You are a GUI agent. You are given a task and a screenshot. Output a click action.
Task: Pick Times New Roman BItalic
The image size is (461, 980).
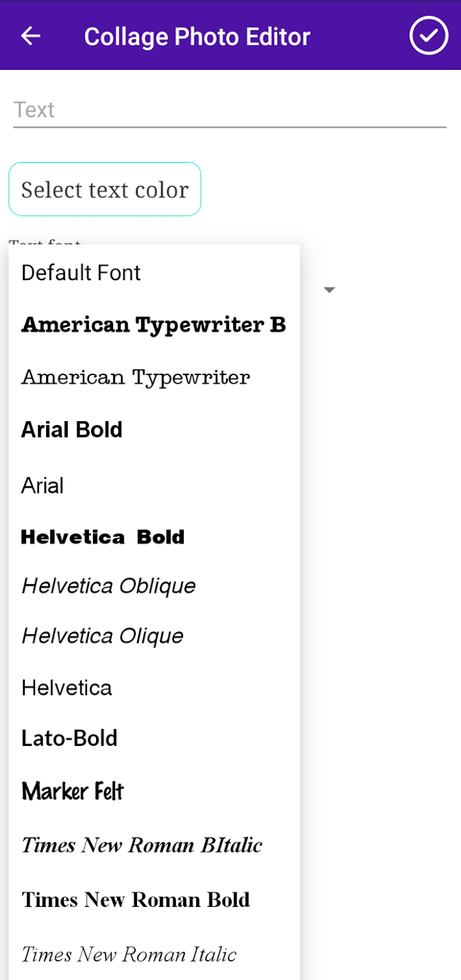154,845
